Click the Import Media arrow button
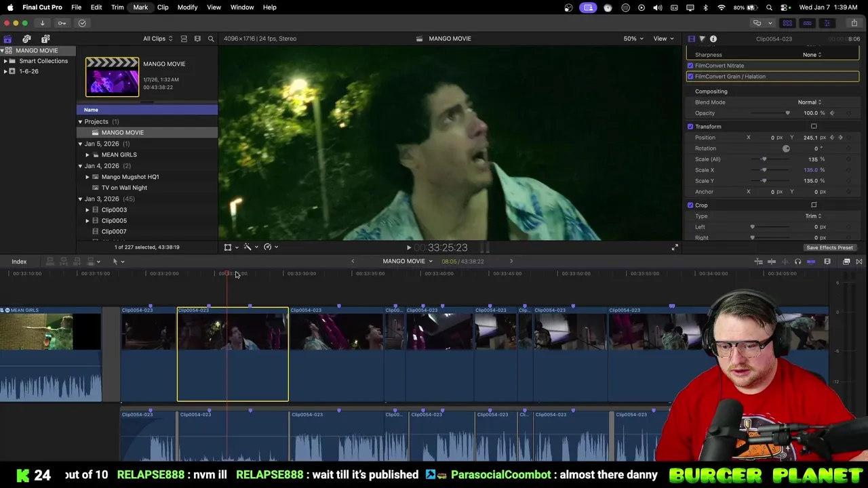The height and width of the screenshot is (488, 868). pyautogui.click(x=42, y=23)
